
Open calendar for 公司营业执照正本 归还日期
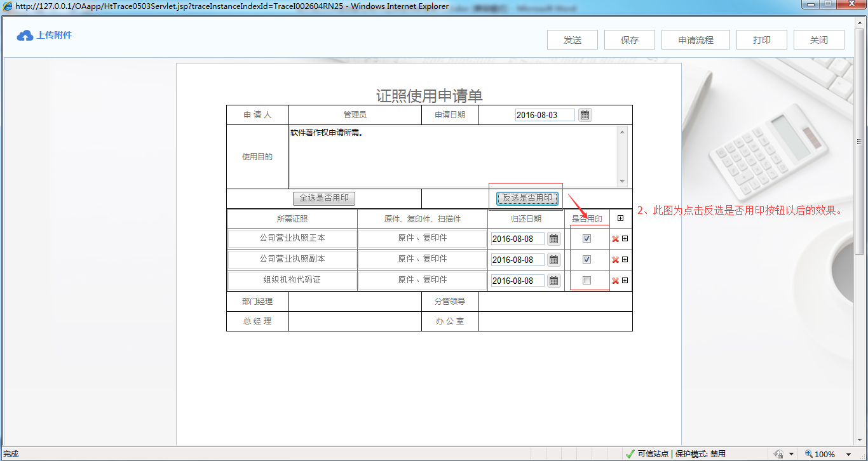tap(552, 238)
